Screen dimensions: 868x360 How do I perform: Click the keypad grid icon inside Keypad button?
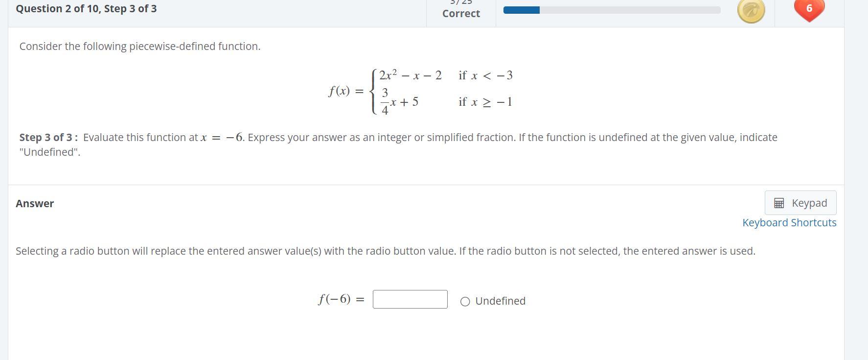point(779,202)
